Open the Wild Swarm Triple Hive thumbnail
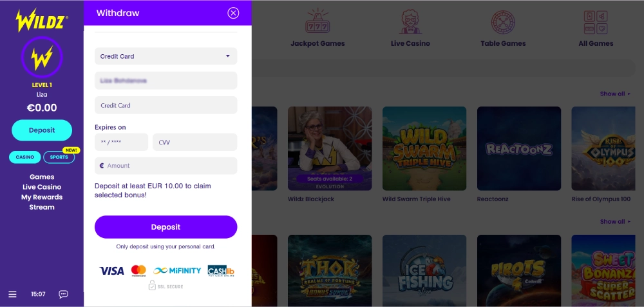Screen dimensions: 644x307 [x=424, y=148]
